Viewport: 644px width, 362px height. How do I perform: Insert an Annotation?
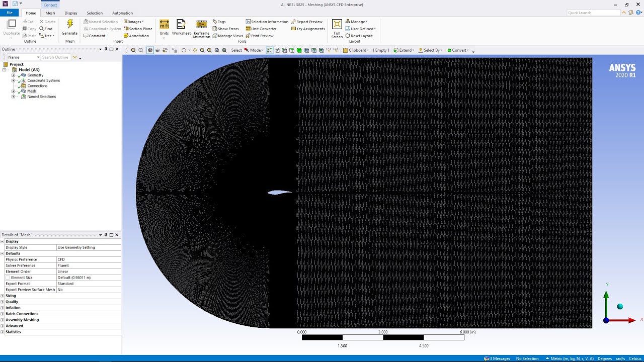136,36
